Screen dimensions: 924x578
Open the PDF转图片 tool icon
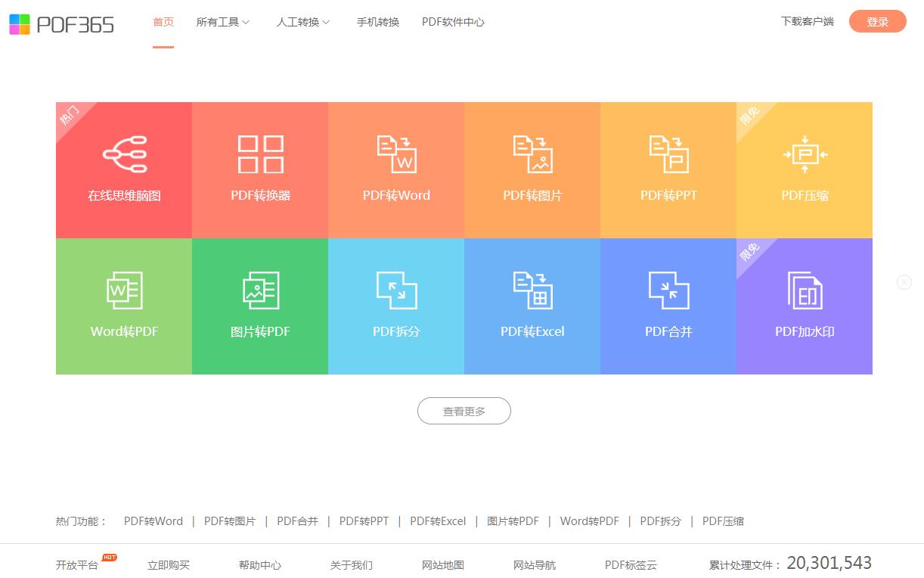[532, 154]
